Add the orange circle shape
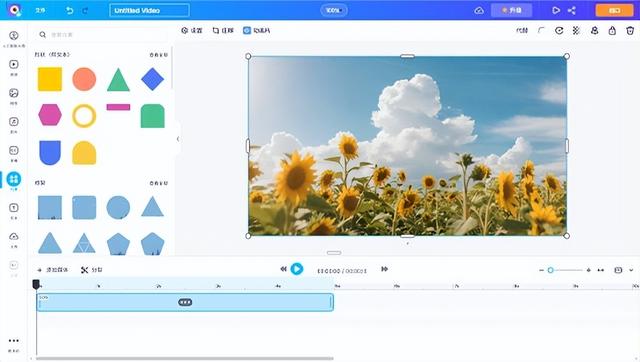The height and width of the screenshot is (362, 640). point(84,79)
